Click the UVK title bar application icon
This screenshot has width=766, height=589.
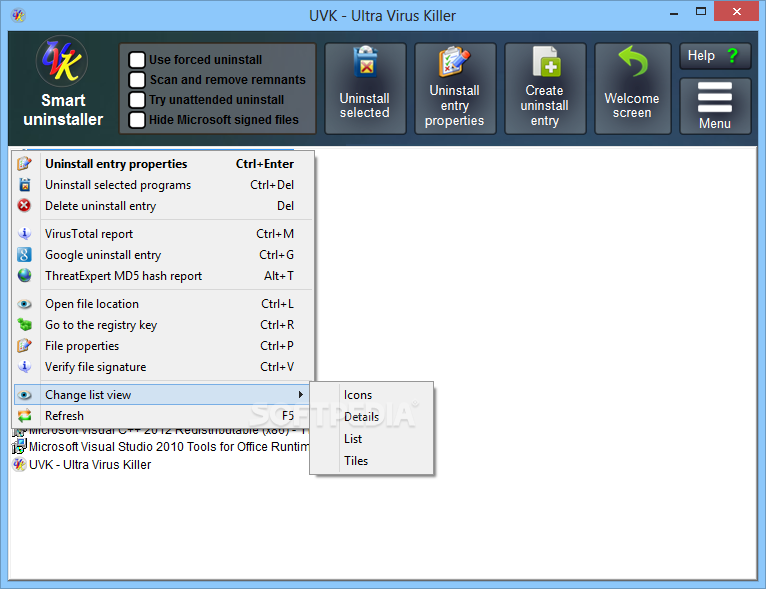click(19, 15)
